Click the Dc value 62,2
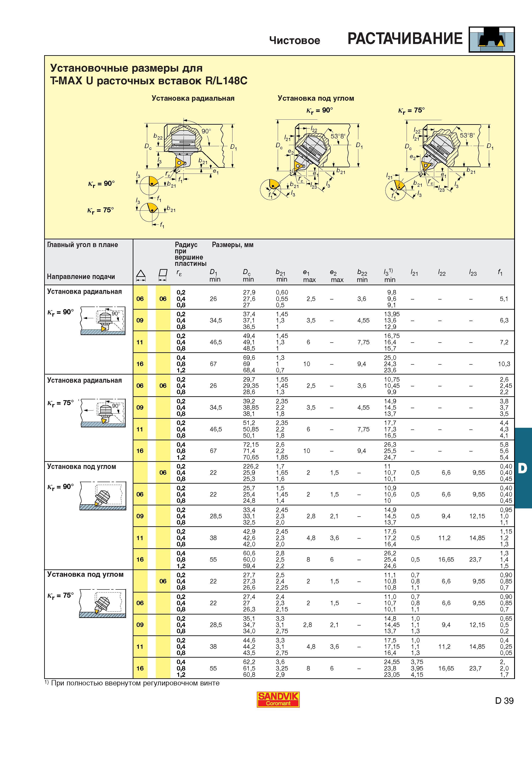This screenshot has width=532, height=757. [x=249, y=662]
